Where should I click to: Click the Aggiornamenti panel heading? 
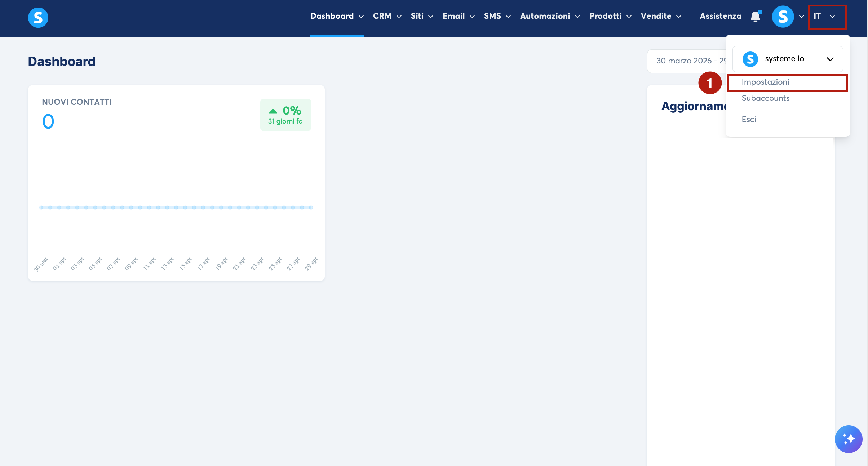[694, 106]
